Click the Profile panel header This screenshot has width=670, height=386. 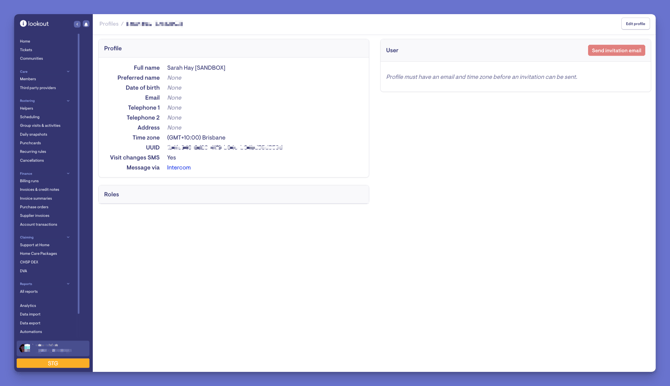point(234,49)
